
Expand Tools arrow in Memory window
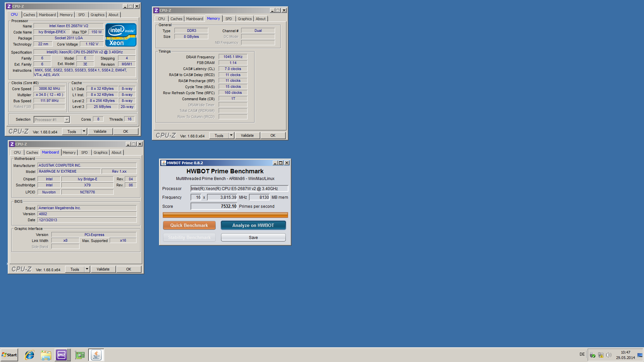point(231,135)
